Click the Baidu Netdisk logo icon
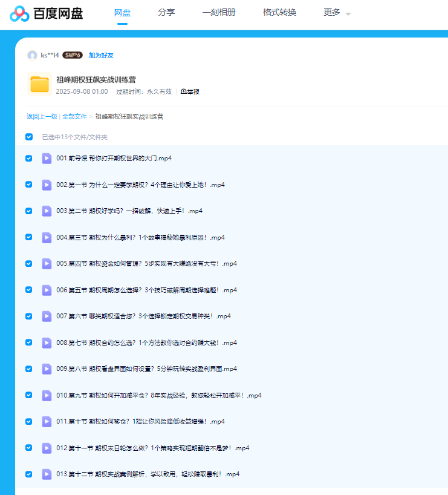This screenshot has width=448, height=495. [x=19, y=13]
